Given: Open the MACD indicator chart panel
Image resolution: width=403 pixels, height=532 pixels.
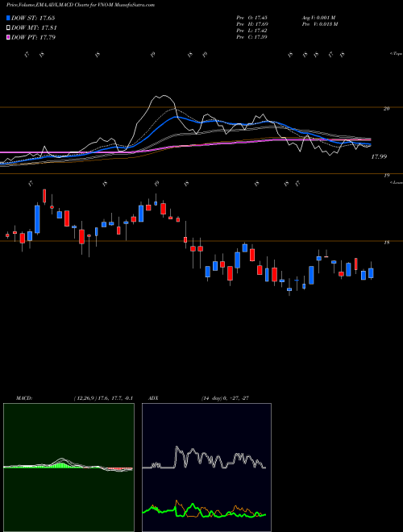Looking at the screenshot, I should click(x=69, y=468).
